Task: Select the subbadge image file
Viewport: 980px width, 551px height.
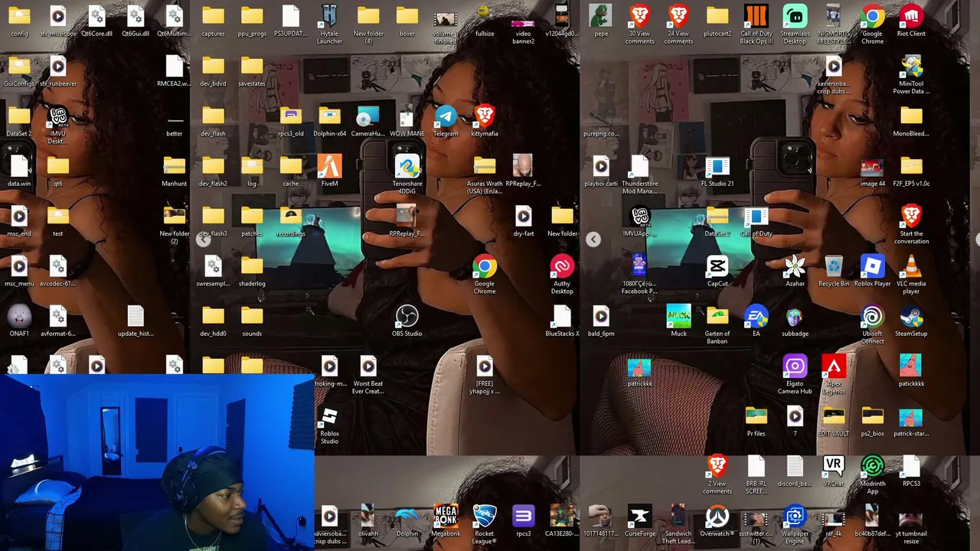Action: pyautogui.click(x=795, y=321)
